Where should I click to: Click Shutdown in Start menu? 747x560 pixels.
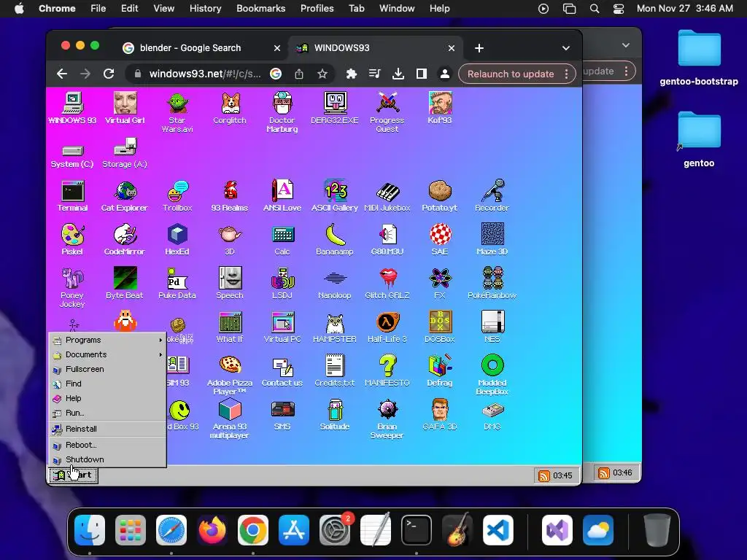click(x=108, y=459)
